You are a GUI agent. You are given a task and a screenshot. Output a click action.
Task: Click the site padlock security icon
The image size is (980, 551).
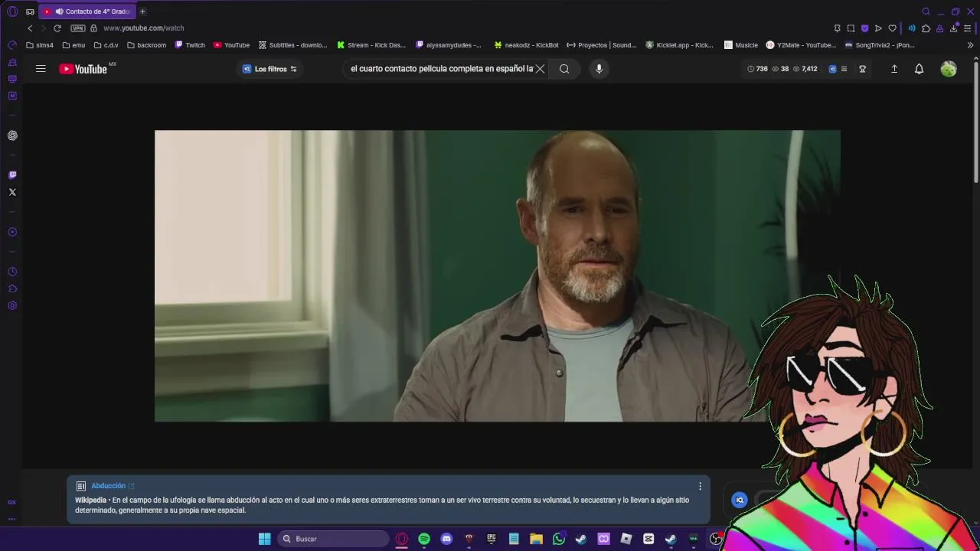point(93,28)
